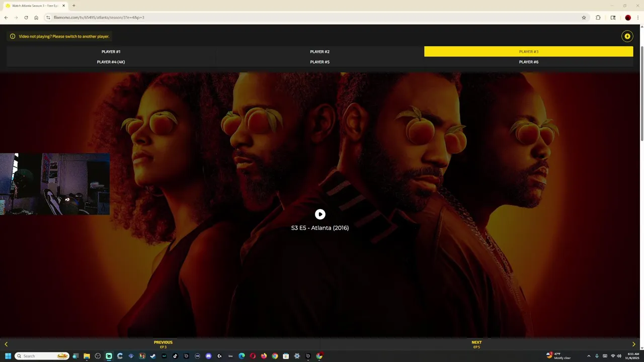This screenshot has height=362, width=644.
Task: Play the S3 E5 Atlanta video
Action: [320, 214]
